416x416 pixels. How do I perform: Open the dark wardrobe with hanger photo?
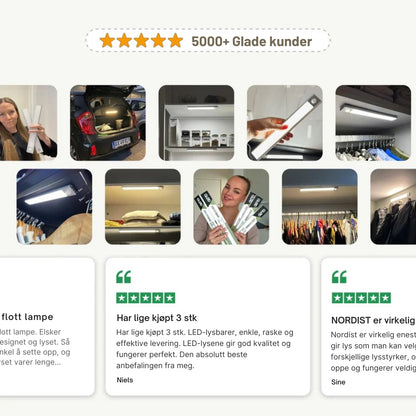tap(54, 207)
